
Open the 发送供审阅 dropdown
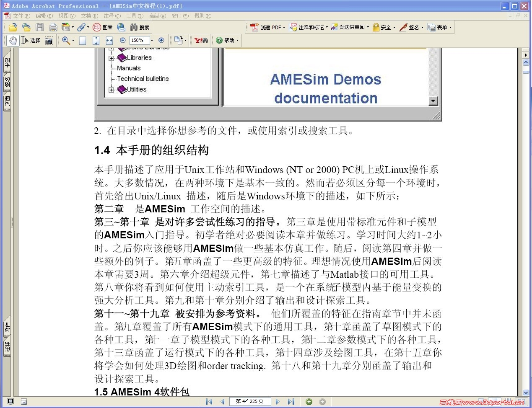tap(350, 27)
